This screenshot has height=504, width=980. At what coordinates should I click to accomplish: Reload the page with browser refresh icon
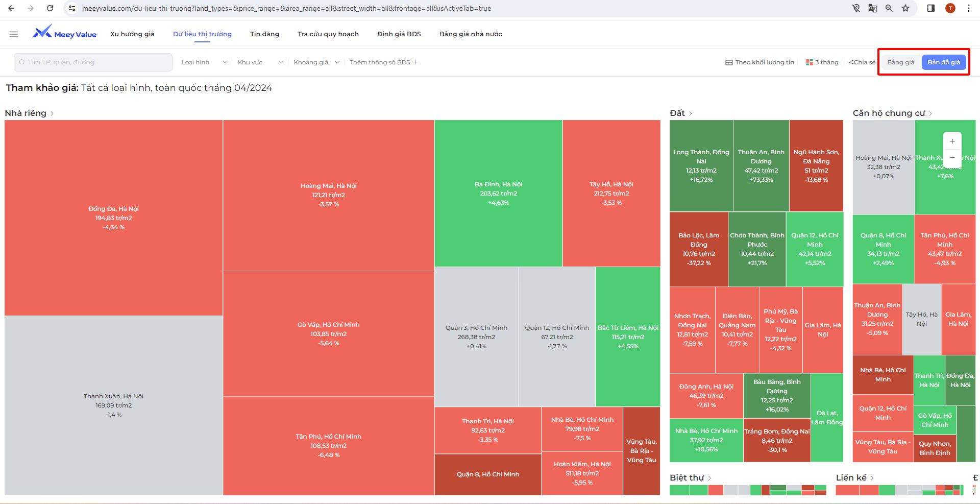(50, 8)
